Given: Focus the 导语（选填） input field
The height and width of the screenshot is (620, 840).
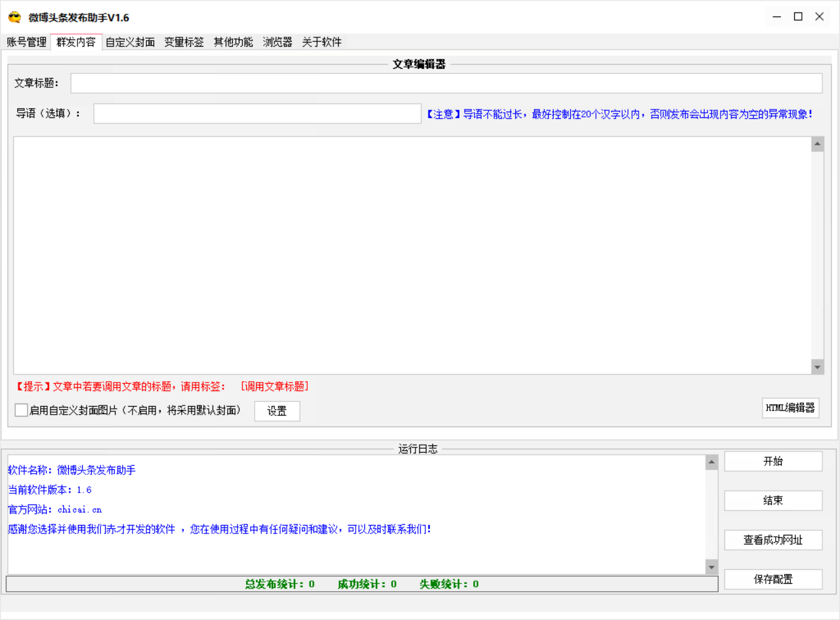Looking at the screenshot, I should [x=257, y=114].
